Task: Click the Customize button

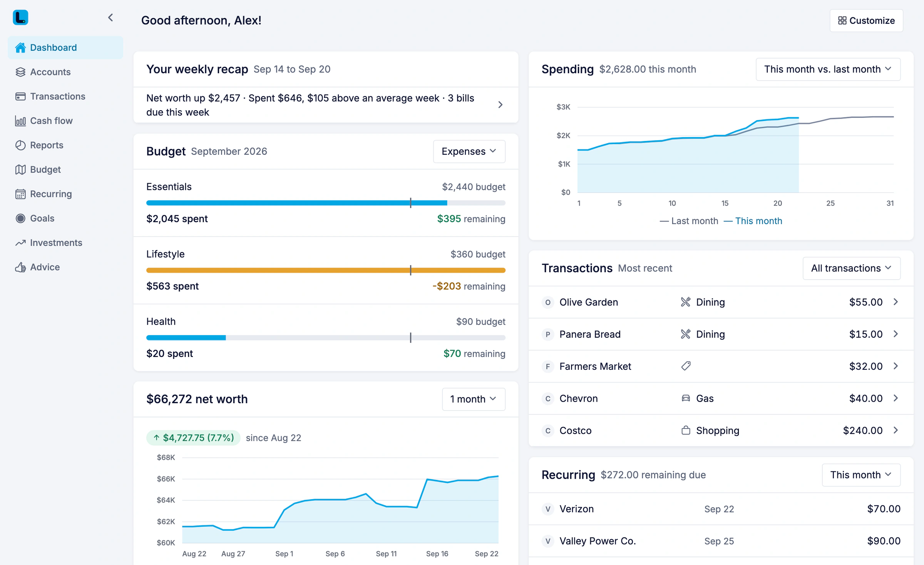Action: [866, 20]
